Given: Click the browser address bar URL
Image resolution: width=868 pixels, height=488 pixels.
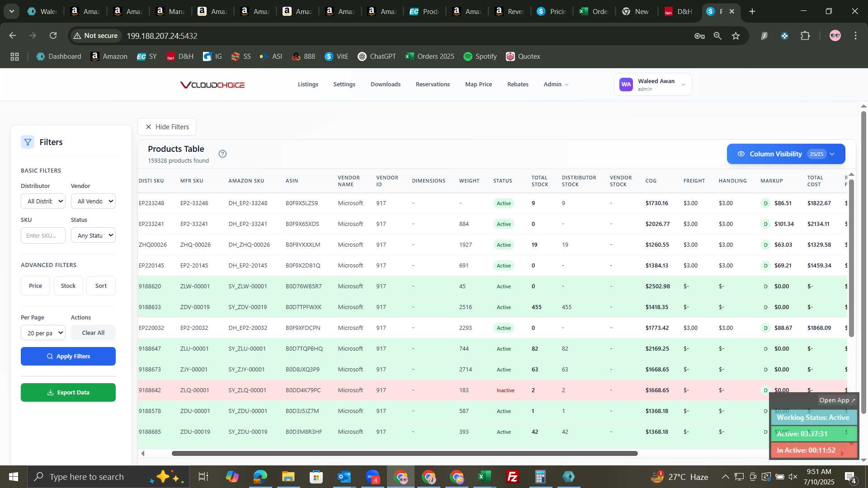Looking at the screenshot, I should click(162, 36).
